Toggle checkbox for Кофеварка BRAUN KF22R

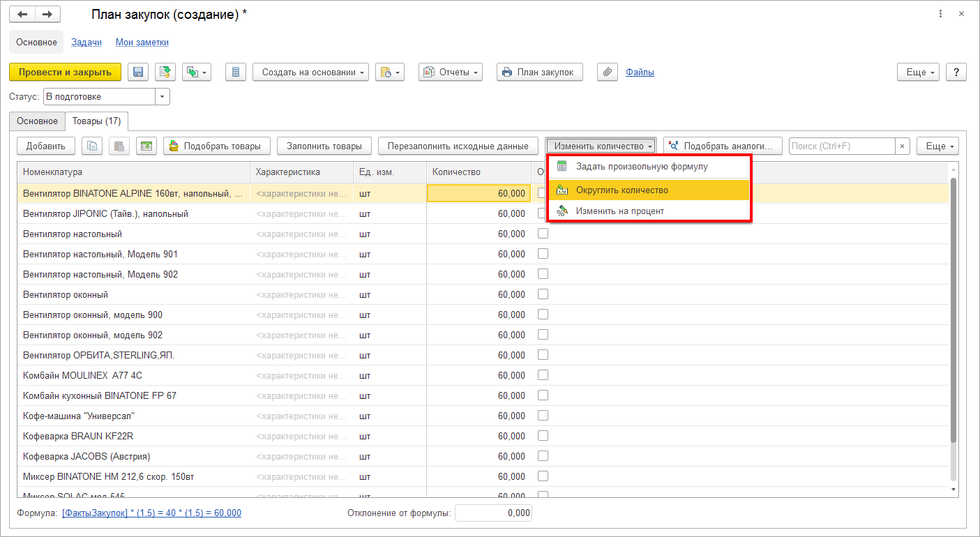tap(543, 436)
